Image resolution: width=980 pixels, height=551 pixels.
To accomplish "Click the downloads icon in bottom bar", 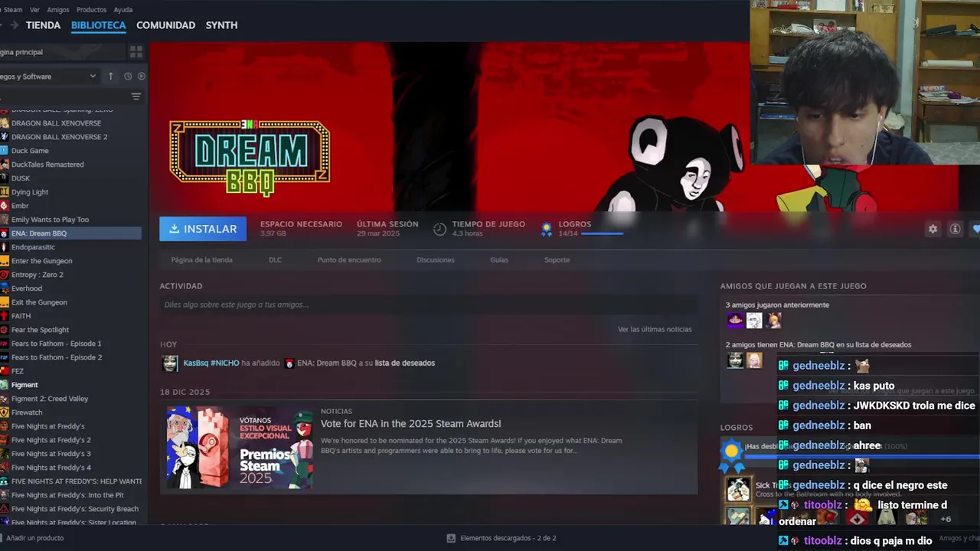I will pos(451,538).
